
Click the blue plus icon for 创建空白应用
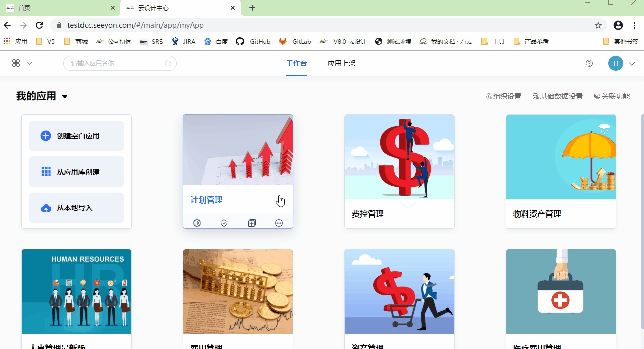[46, 136]
